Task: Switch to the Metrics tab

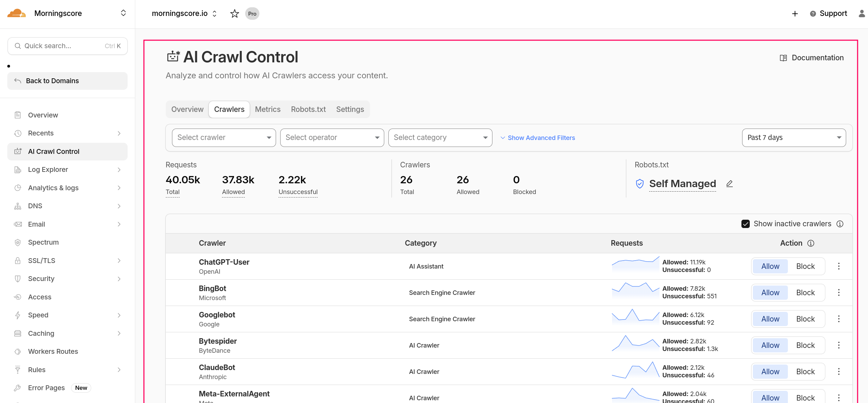Action: pos(267,109)
